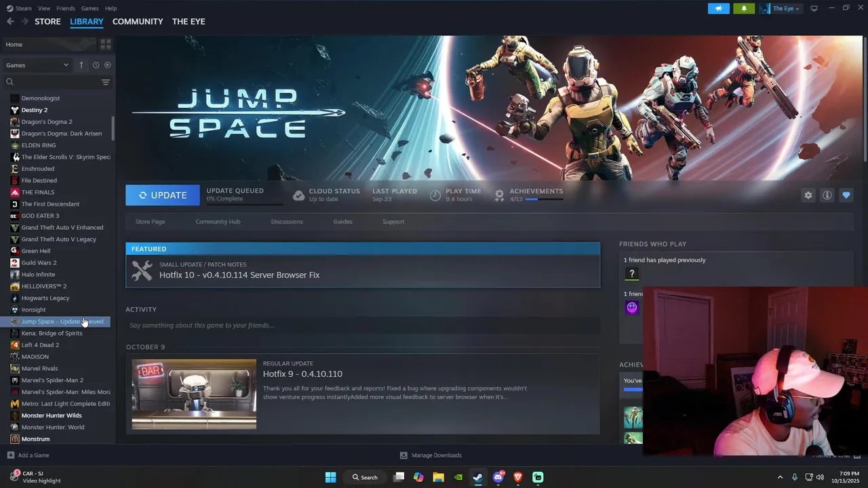
Task: Open advanced library filter options icon
Action: point(106,82)
